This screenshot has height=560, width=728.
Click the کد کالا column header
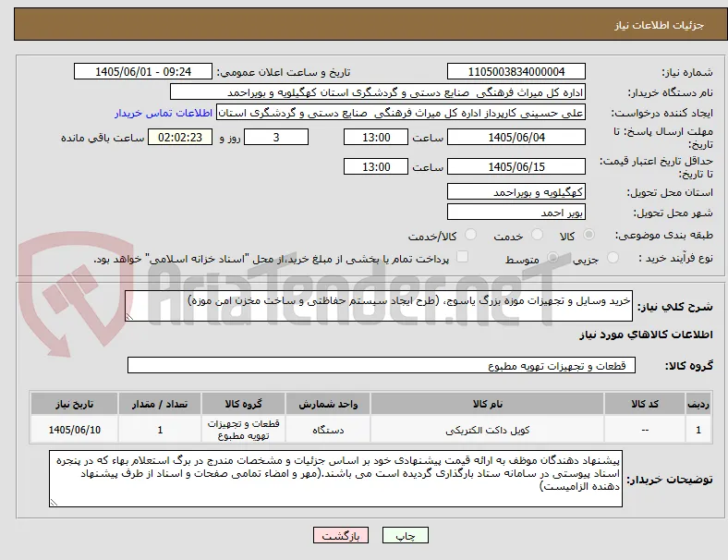(x=645, y=404)
